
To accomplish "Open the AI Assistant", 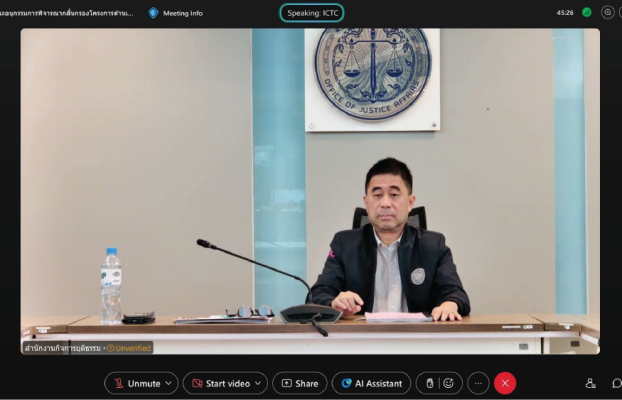I will coord(371,383).
